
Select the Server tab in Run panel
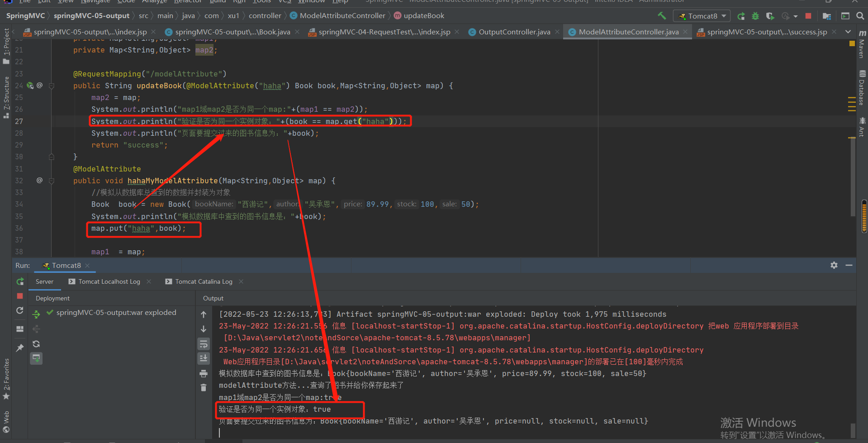pos(44,281)
